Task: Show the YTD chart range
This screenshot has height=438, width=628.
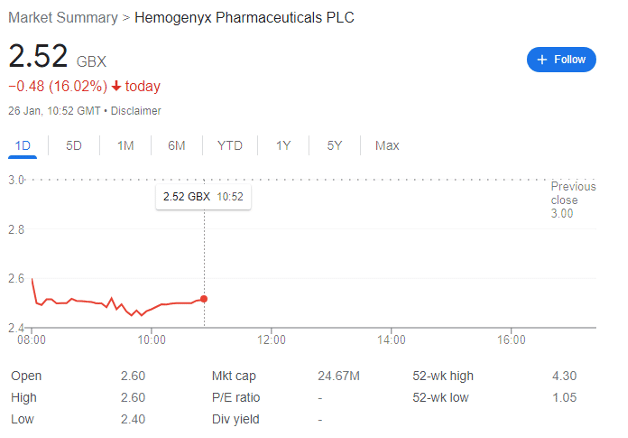Action: click(x=230, y=146)
